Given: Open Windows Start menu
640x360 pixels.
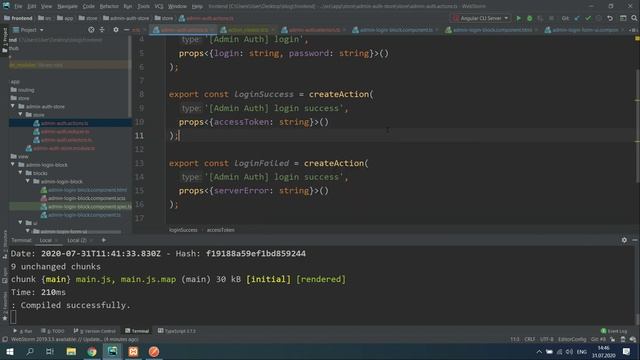Looking at the screenshot, I should [x=9, y=351].
